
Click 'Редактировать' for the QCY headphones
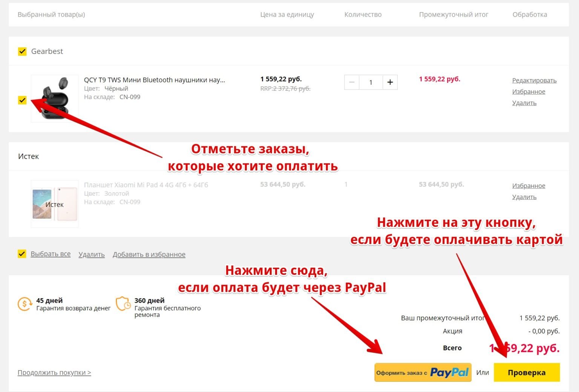coord(534,80)
